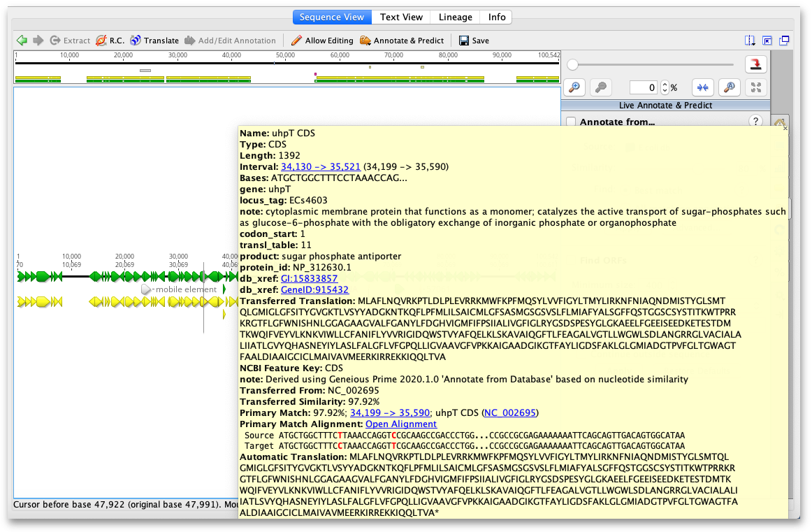
Task: Click 'Name: uhpT CDS' in the tooltip
Action: 277,133
